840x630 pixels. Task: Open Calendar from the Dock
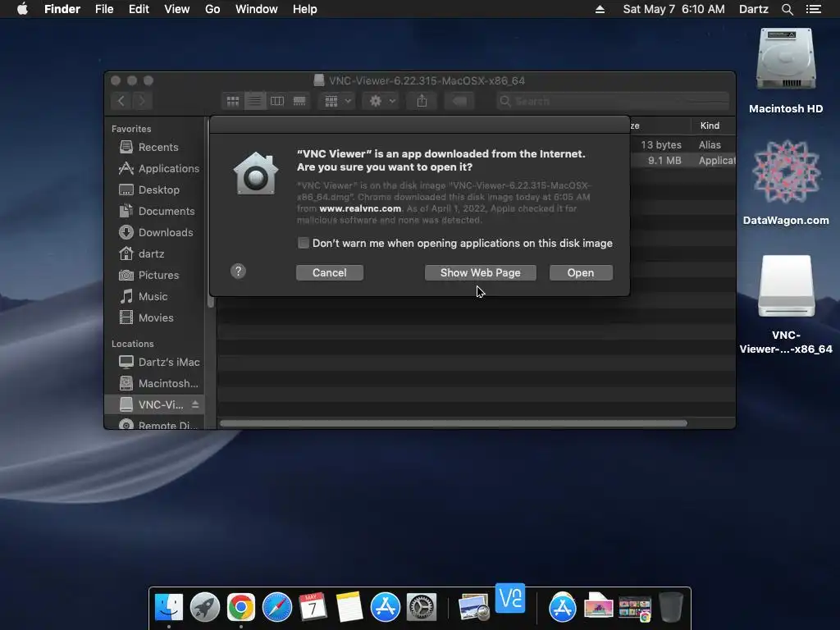point(313,607)
